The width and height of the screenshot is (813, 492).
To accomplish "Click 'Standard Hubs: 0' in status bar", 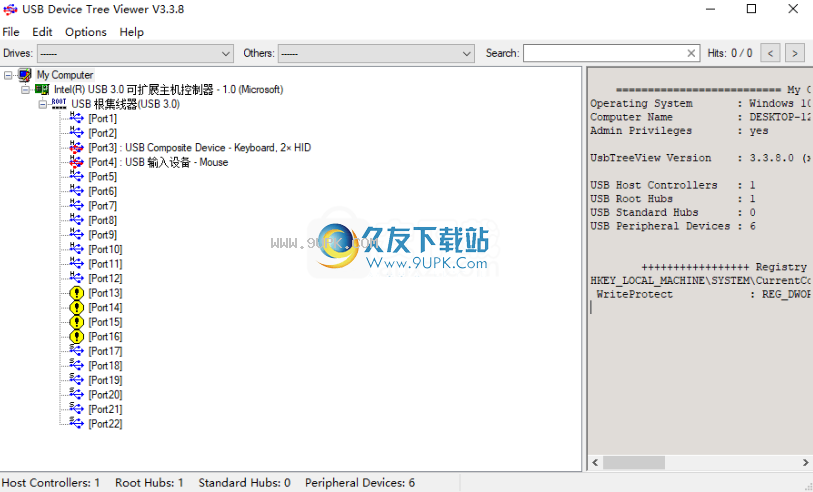I will (x=244, y=483).
